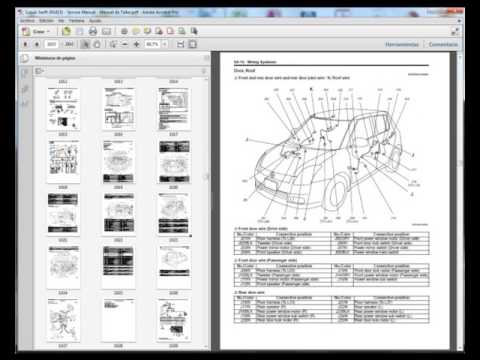Click the save document icon
480x360 pixels.
pyautogui.click(x=80, y=31)
